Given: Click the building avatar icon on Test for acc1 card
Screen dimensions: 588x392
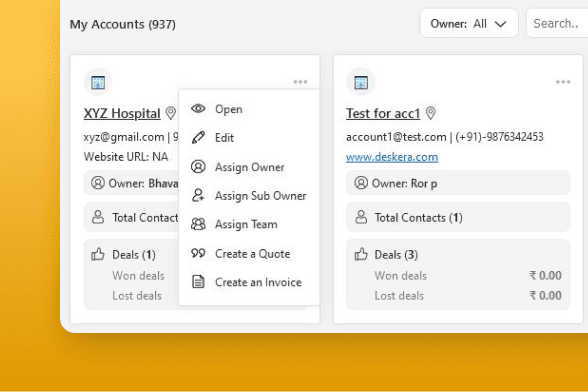Looking at the screenshot, I should point(361,82).
